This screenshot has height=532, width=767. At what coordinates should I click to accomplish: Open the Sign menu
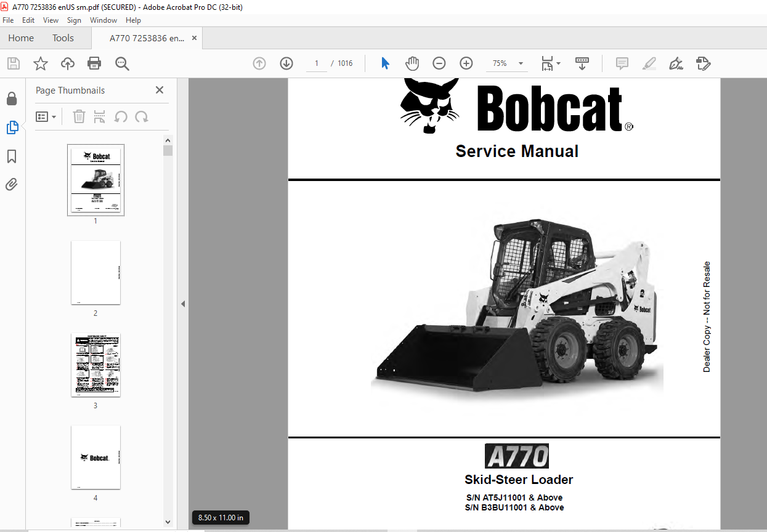click(75, 20)
